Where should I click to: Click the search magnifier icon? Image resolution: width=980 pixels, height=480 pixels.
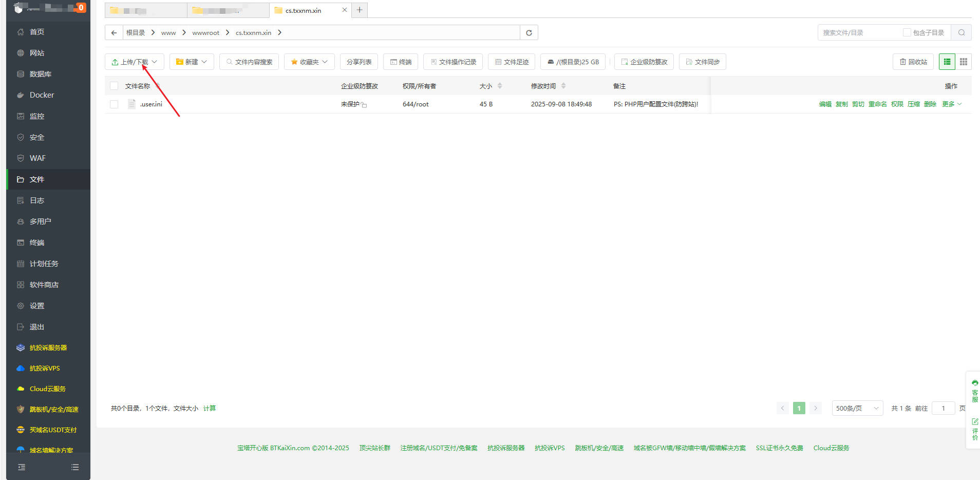[961, 33]
